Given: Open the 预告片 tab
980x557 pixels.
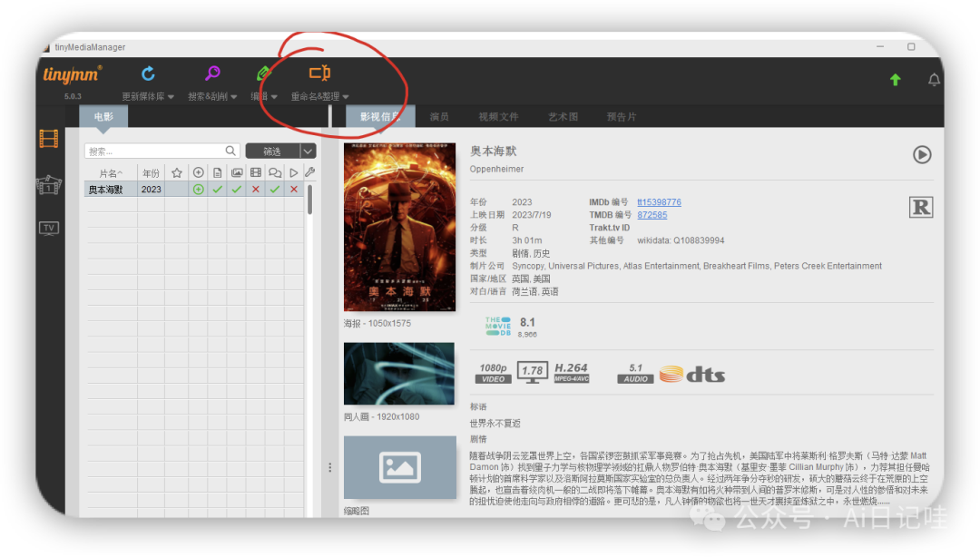Looking at the screenshot, I should tap(622, 117).
